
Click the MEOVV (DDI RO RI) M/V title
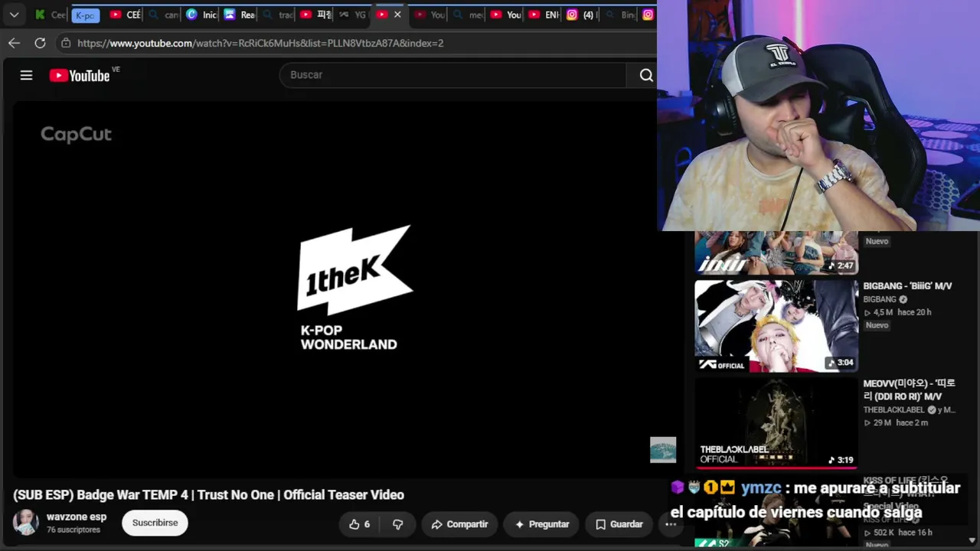[910, 390]
